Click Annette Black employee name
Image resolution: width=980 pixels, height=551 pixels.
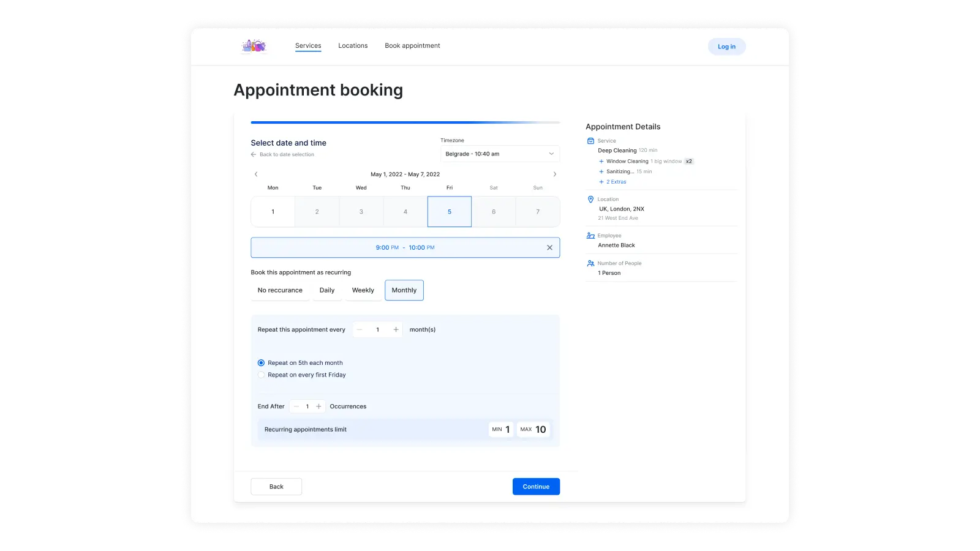click(x=616, y=246)
